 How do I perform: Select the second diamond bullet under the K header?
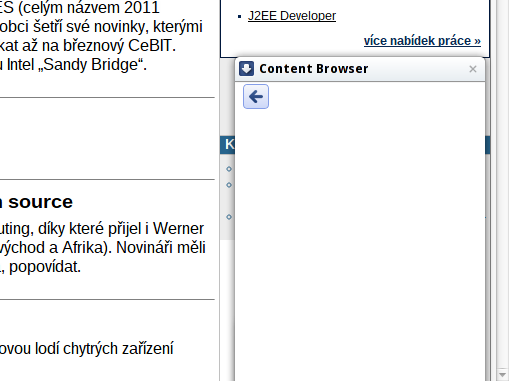[x=229, y=185]
